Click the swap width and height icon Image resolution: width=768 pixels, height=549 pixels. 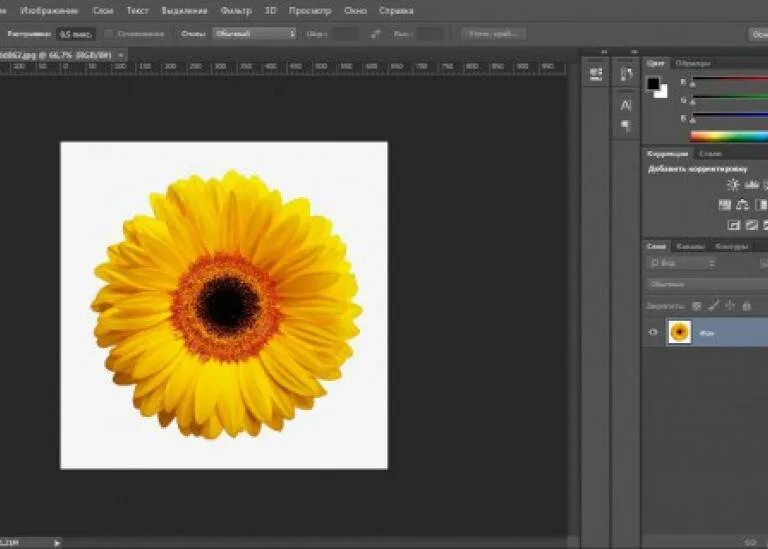[x=376, y=34]
